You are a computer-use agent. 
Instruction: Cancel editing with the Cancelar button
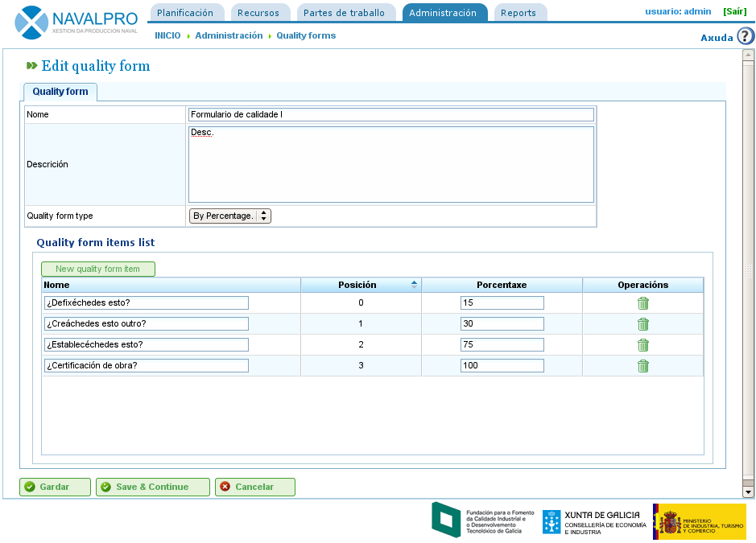pyautogui.click(x=254, y=487)
